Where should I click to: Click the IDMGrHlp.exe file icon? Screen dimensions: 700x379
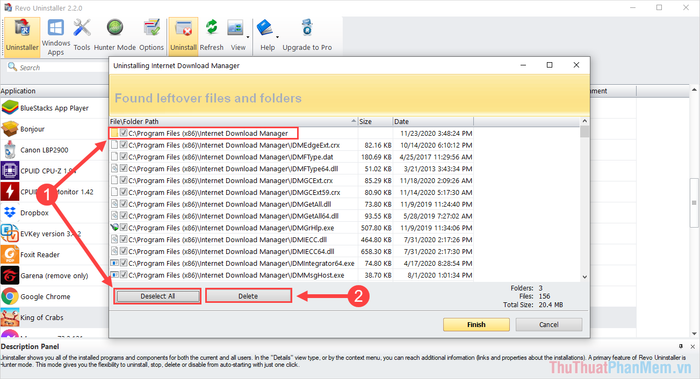click(x=115, y=228)
